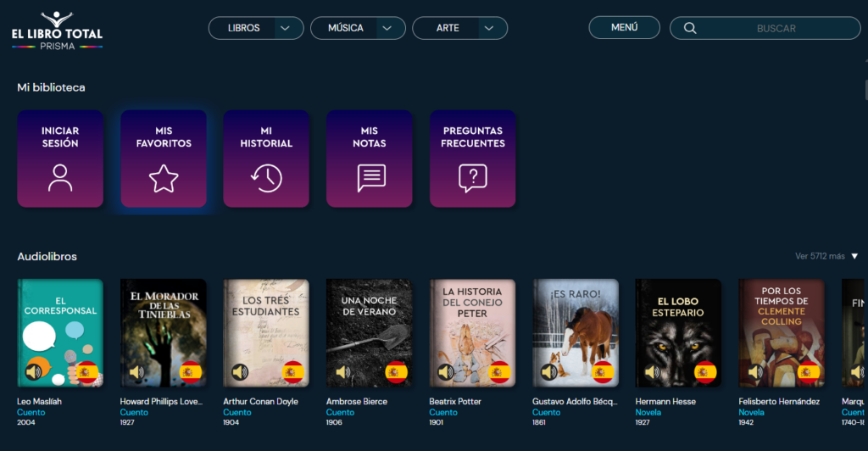Open the Iniciar Sesión tile

pos(60,159)
